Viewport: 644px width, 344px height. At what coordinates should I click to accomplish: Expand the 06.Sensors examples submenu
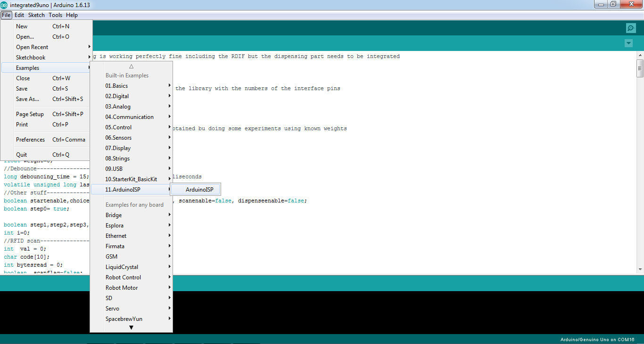[132, 138]
